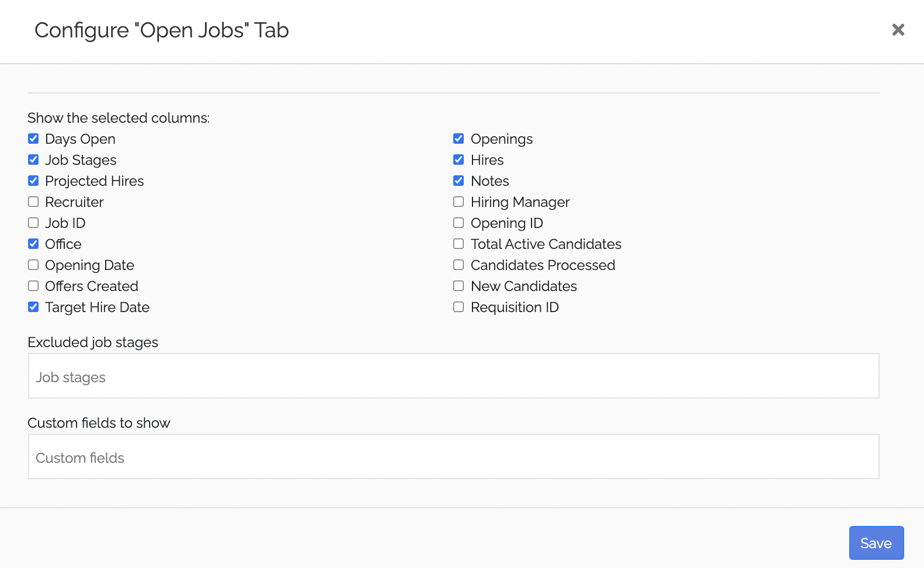This screenshot has width=924, height=568.
Task: Open the Excluded job stages field
Action: 453,376
